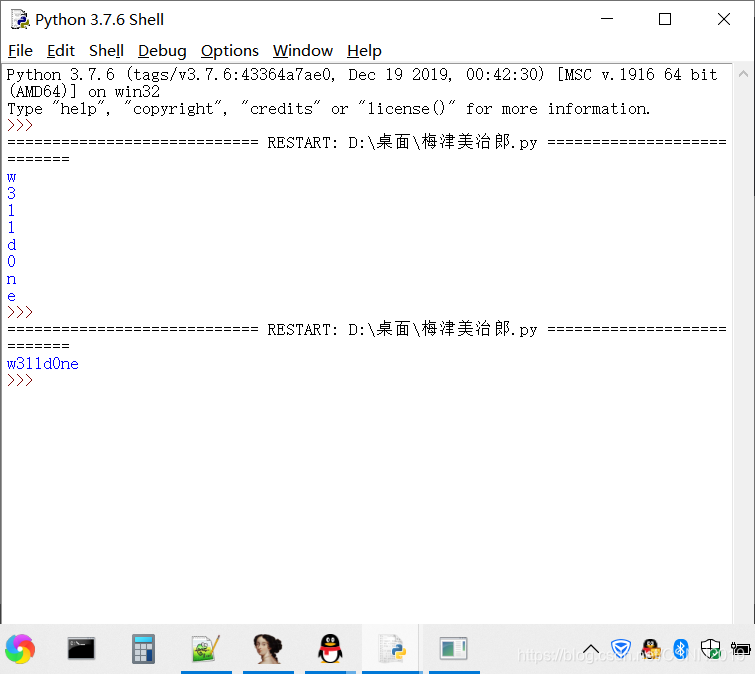Image resolution: width=755 pixels, height=674 pixels.
Task: Click the output character '0'
Action: coord(12,261)
